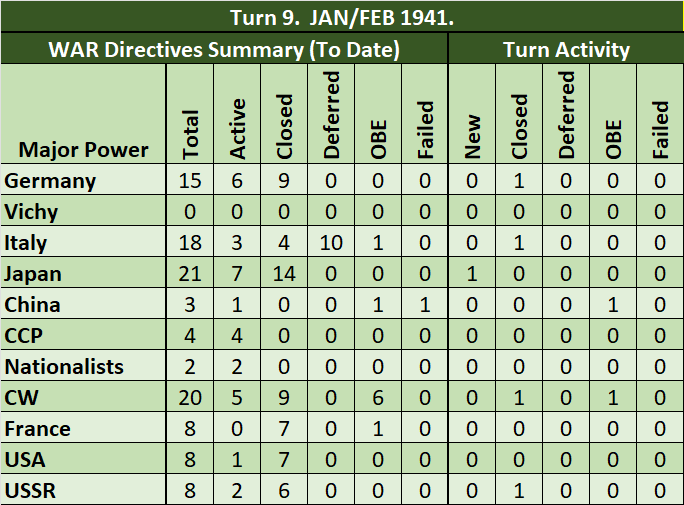This screenshot has width=684, height=505.
Task: Click CW's summary OBE value 6
Action: [x=378, y=397]
